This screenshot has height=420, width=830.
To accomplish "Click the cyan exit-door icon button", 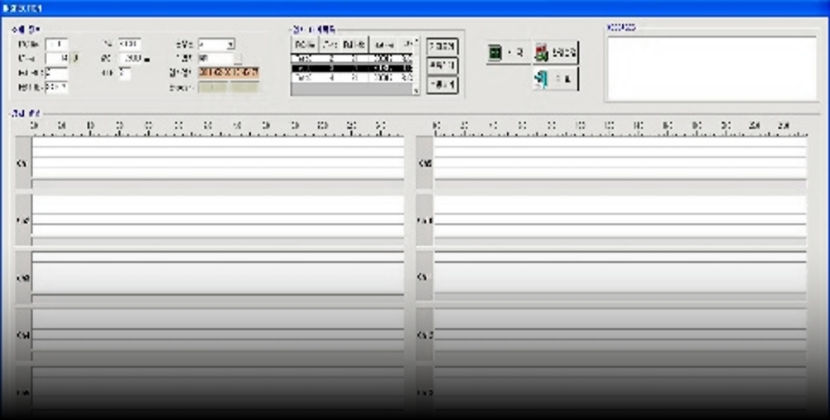I will [x=556, y=79].
